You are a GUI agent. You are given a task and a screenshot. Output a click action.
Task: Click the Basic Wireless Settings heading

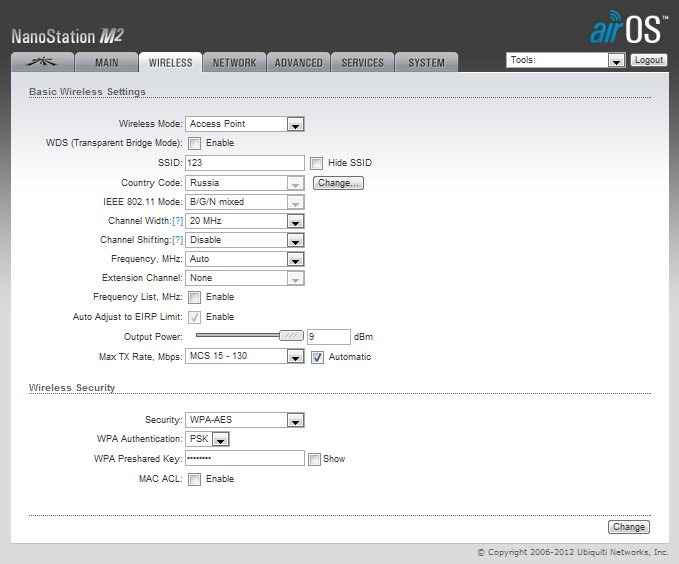click(87, 92)
